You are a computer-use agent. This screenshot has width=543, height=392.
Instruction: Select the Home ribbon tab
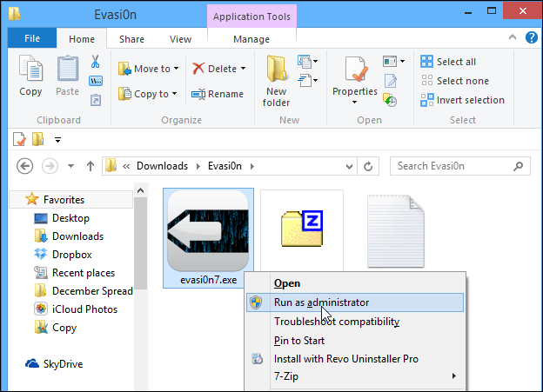click(x=82, y=39)
